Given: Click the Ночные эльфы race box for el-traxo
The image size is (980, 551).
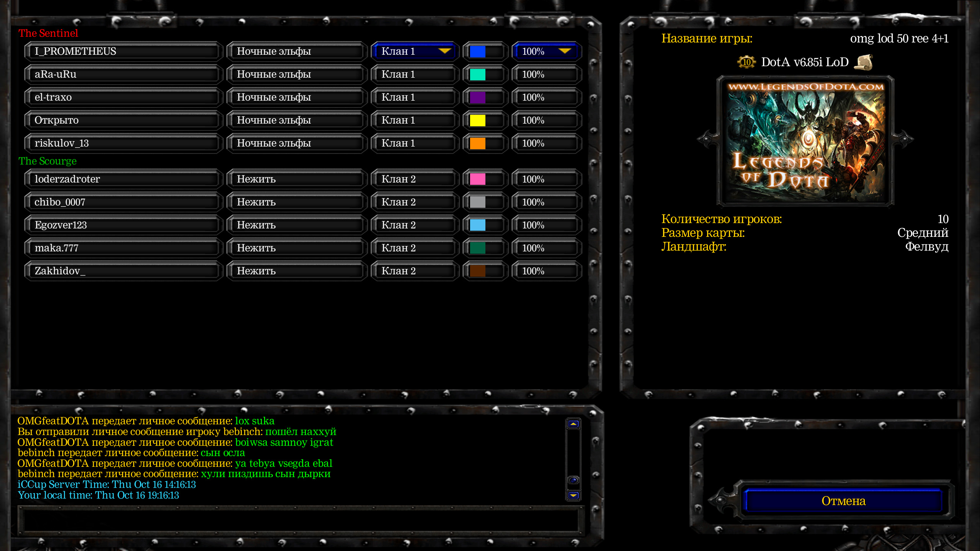Looking at the screenshot, I should click(x=296, y=97).
